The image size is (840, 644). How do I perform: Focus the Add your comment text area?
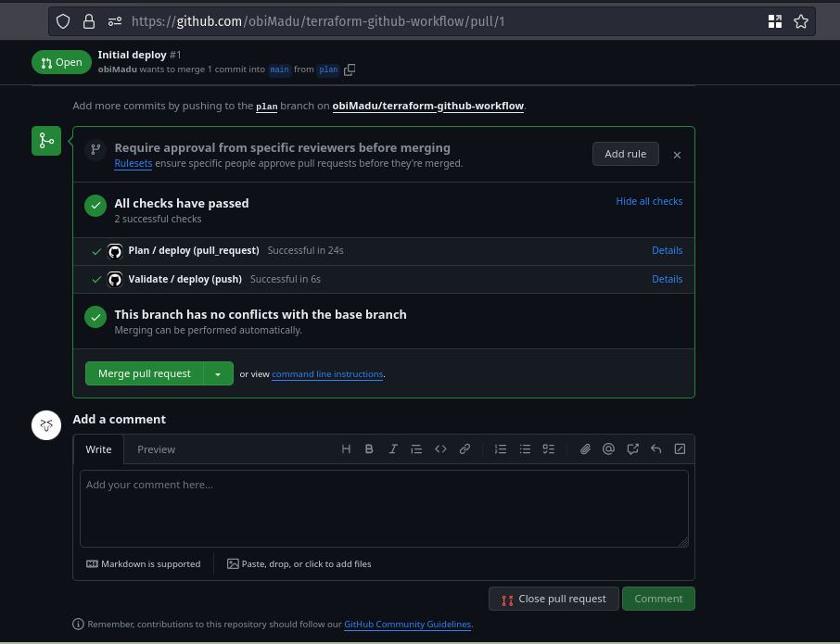pos(384,509)
